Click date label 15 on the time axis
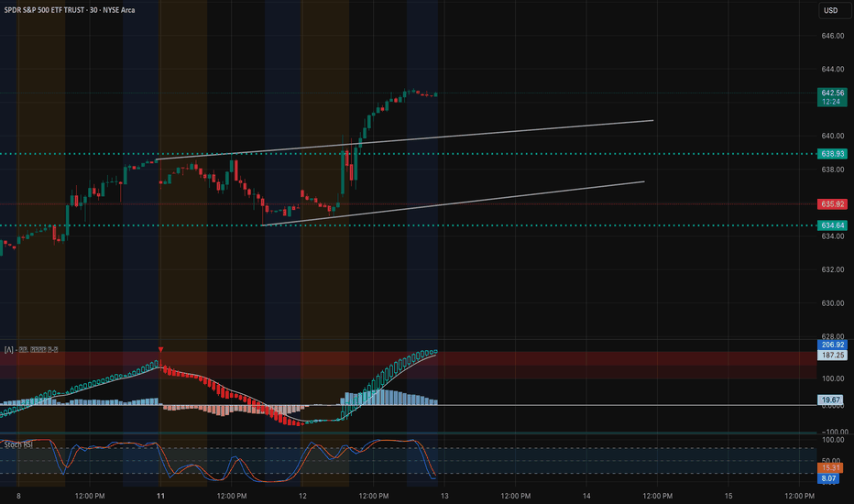 click(x=728, y=496)
